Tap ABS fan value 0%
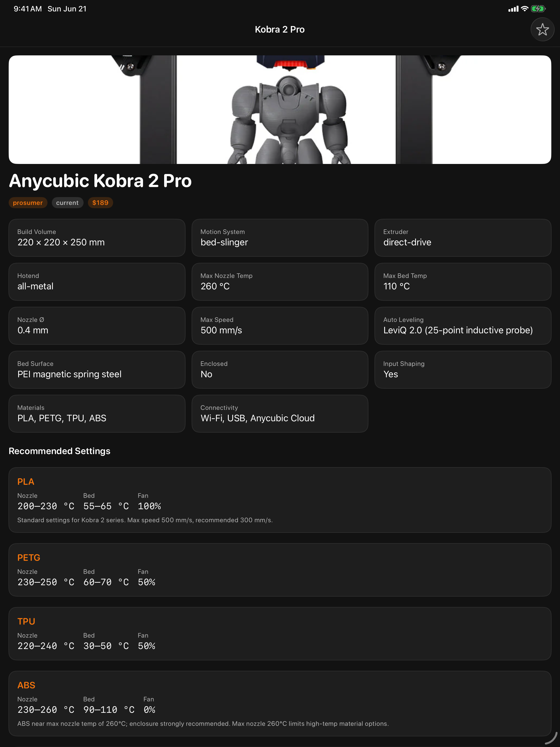This screenshot has height=747, width=560. [149, 710]
